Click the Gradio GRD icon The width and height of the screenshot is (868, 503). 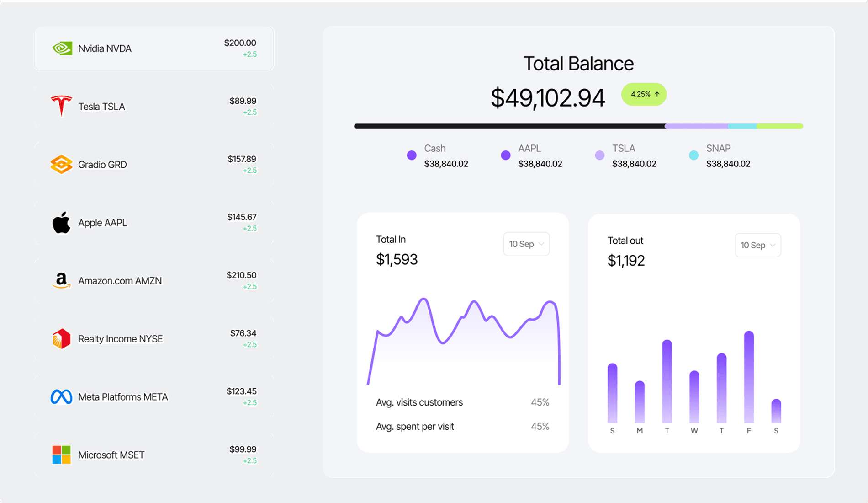tap(61, 164)
